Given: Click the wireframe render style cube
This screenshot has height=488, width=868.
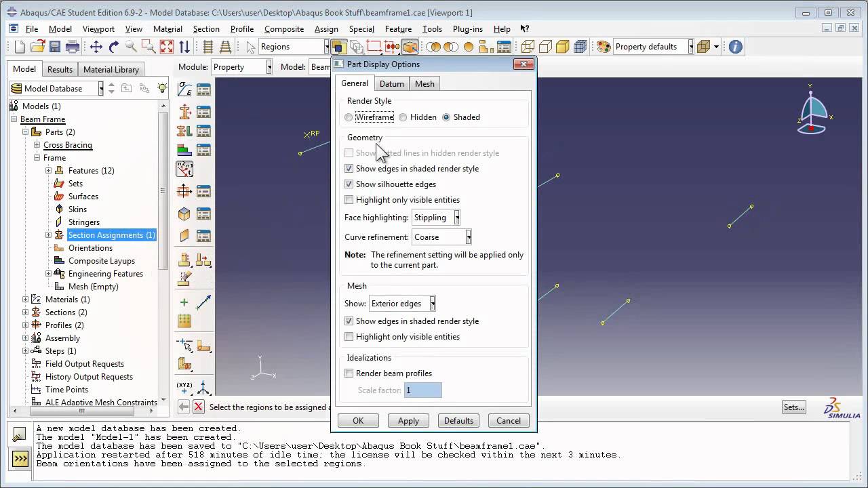Looking at the screenshot, I should click(528, 47).
